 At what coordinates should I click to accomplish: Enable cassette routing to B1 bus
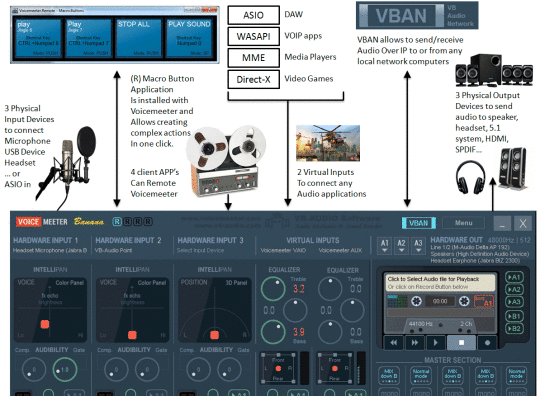click(514, 316)
